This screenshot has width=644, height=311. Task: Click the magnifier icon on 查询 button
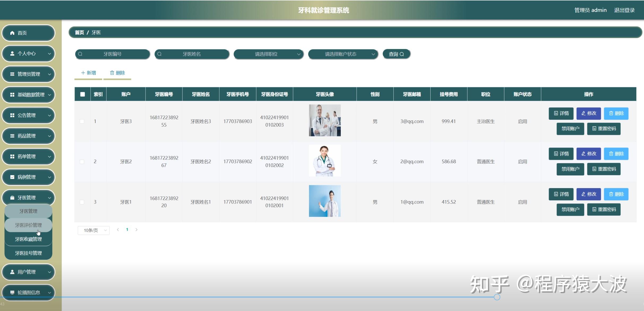pyautogui.click(x=402, y=54)
